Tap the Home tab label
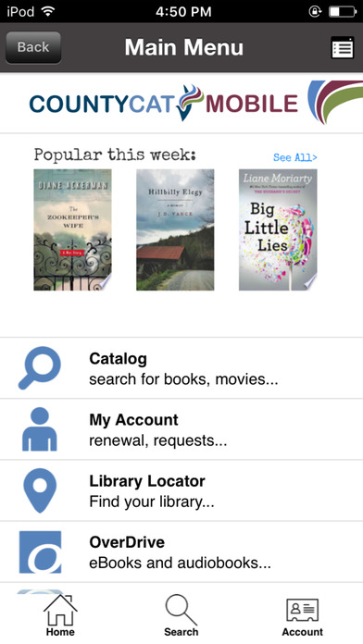This screenshot has height=644, width=363. pos(60,632)
